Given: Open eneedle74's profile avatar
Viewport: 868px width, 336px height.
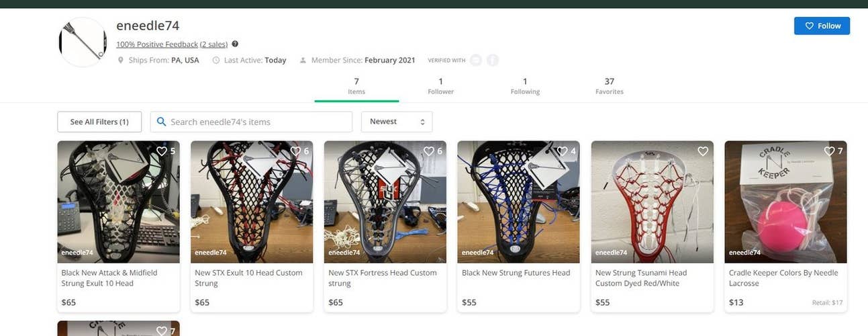Looking at the screenshot, I should tap(83, 42).
